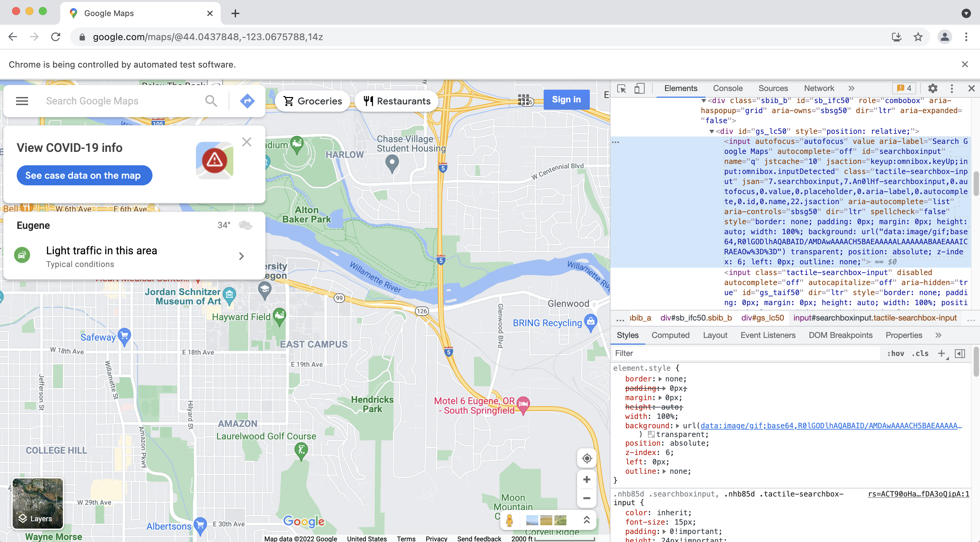The width and height of the screenshot is (980, 542).
Task: Zoom in with the plus button
Action: [x=587, y=479]
